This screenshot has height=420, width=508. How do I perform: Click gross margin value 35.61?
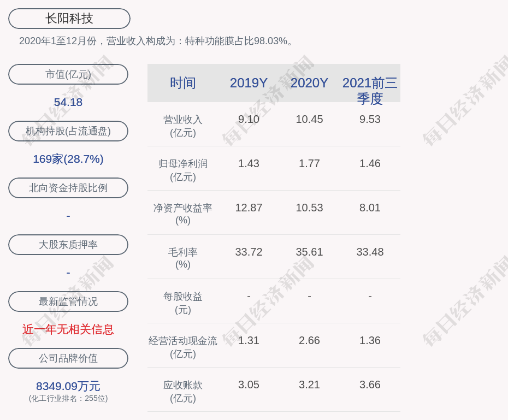(x=309, y=252)
